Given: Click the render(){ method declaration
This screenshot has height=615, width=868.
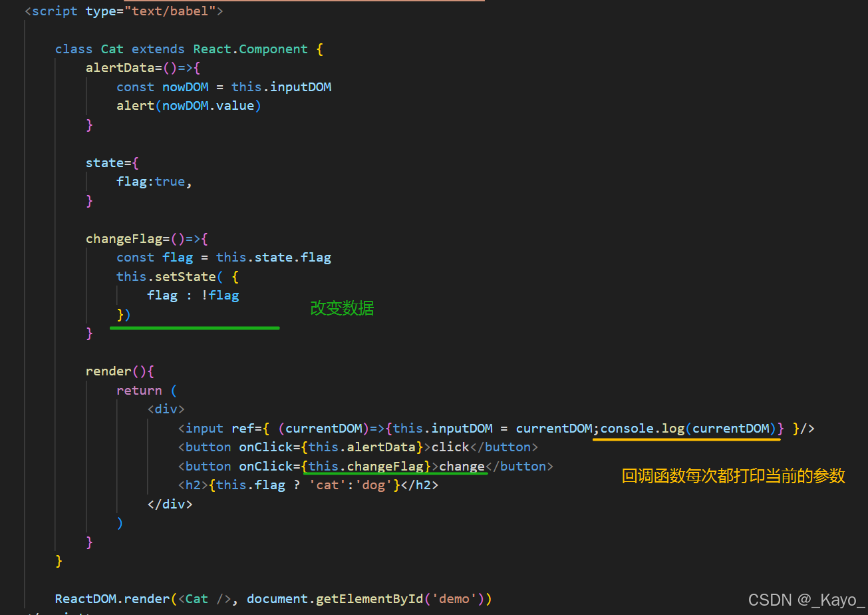Looking at the screenshot, I should 120,371.
